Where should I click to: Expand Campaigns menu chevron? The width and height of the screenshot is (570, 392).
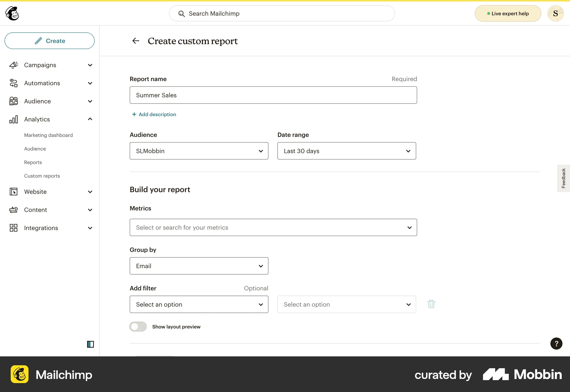(x=90, y=65)
